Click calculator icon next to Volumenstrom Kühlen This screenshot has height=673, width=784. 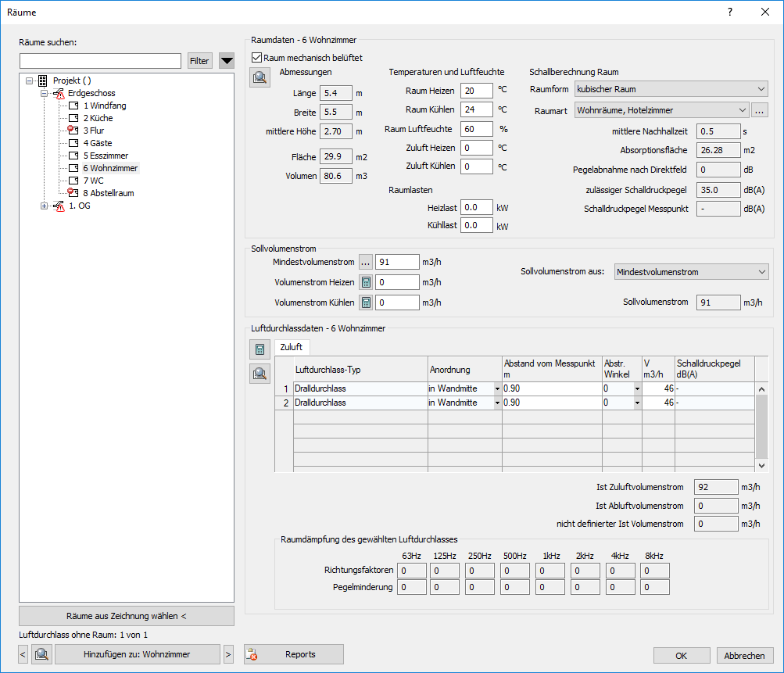pos(366,302)
